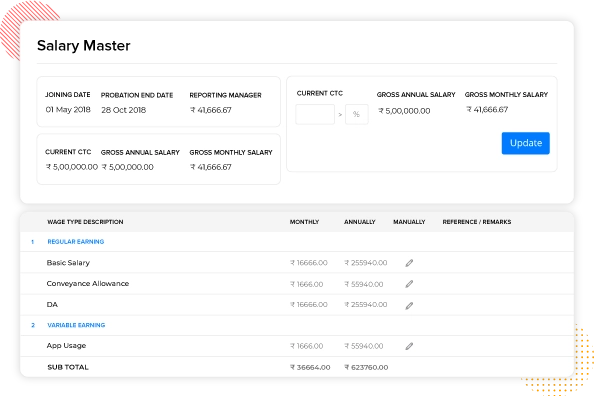The width and height of the screenshot is (594, 396).
Task: Click Gross Monthly Salary value above Update button
Action: [487, 110]
